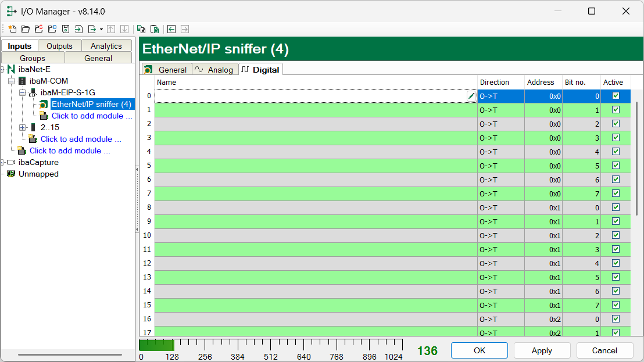Click the folder icon with red S
Image resolution: width=644 pixels, height=362 pixels.
[39, 29]
